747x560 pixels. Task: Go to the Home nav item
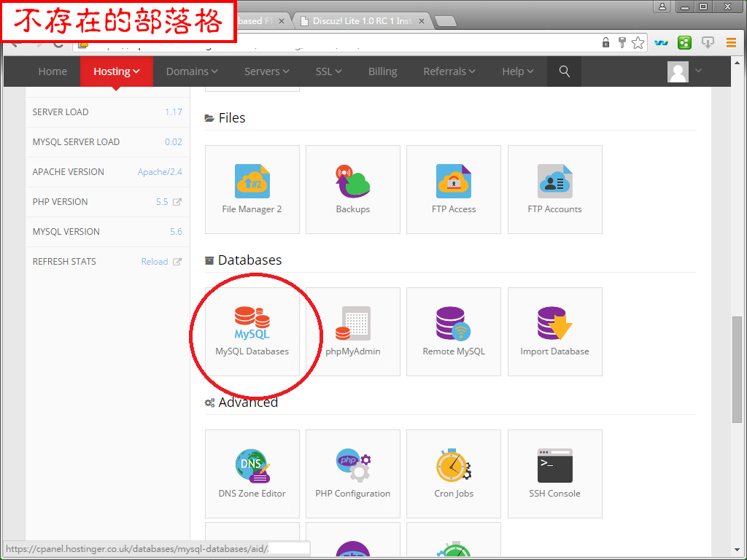tap(53, 71)
